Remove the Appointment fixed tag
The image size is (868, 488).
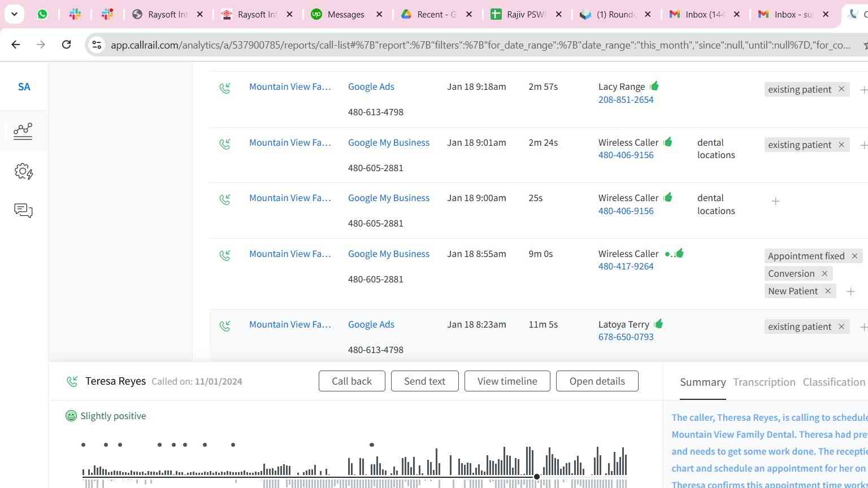(x=854, y=256)
